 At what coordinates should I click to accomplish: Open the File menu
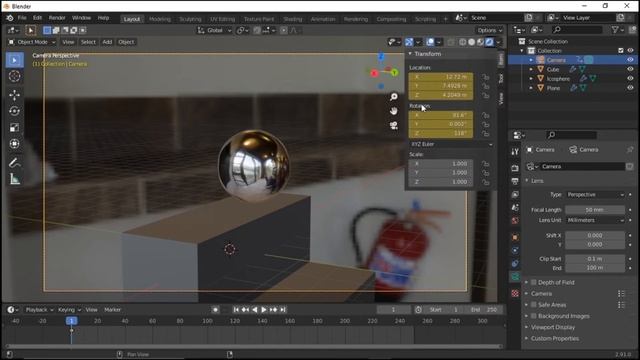[x=22, y=18]
